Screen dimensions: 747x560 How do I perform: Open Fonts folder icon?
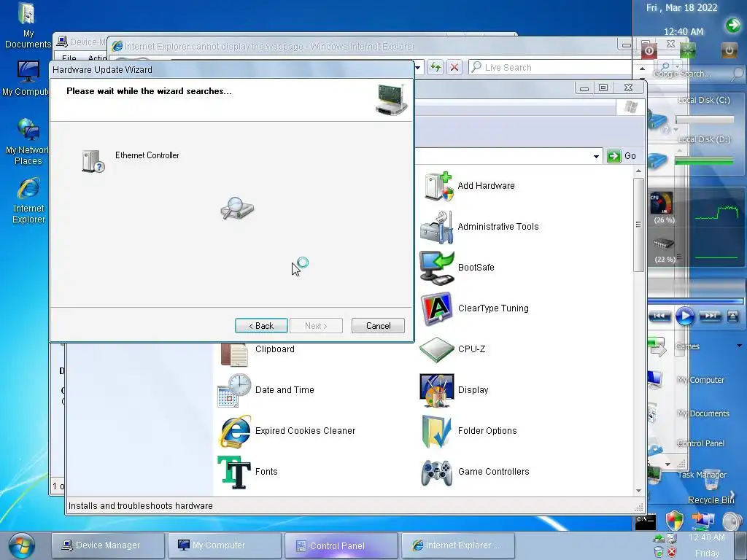point(234,472)
